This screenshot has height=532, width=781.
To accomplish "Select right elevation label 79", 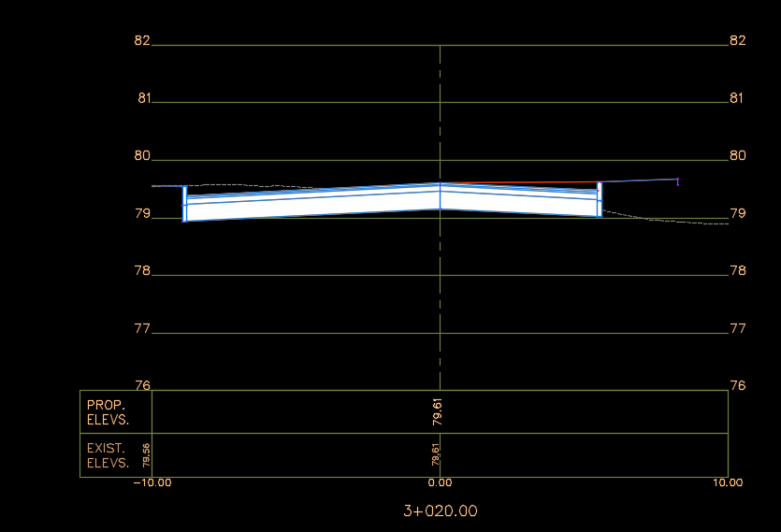I will (x=738, y=214).
